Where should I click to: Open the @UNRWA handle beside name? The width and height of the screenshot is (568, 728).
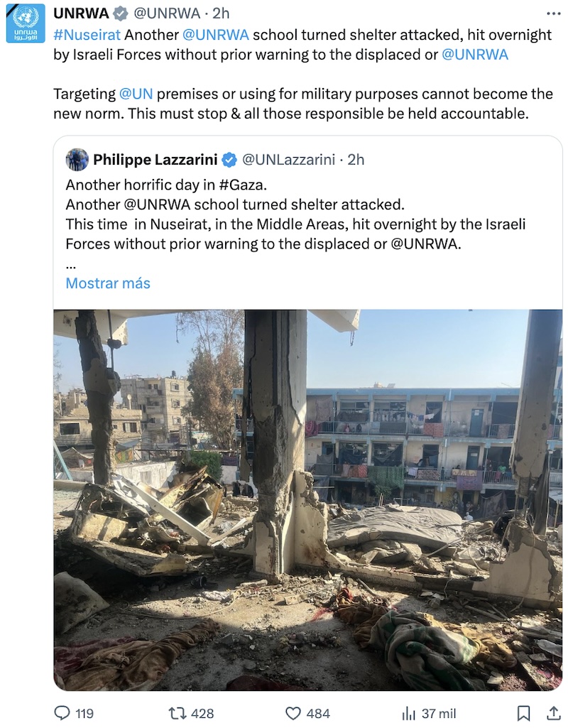tap(167, 13)
